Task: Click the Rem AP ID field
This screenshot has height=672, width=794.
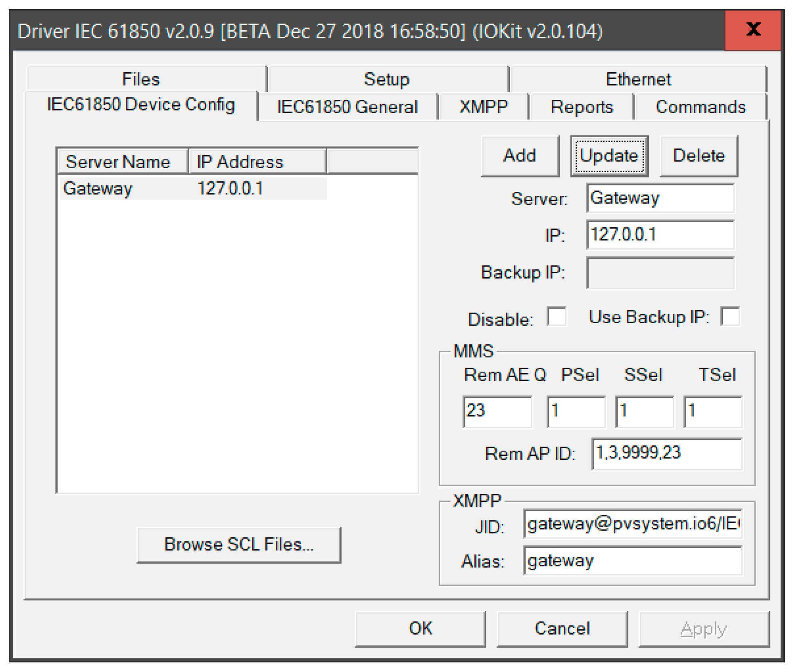Action: click(666, 453)
